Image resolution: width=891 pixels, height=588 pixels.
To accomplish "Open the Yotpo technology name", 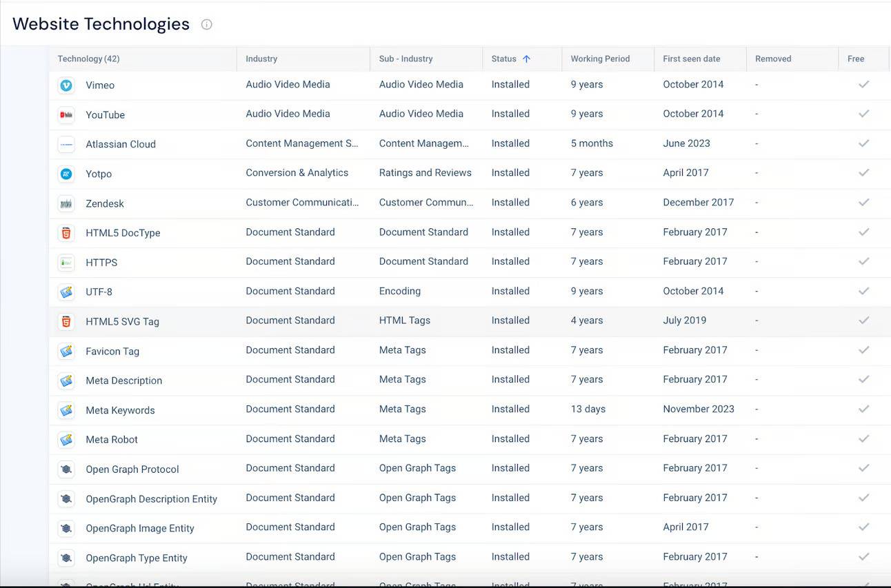I will pos(99,174).
